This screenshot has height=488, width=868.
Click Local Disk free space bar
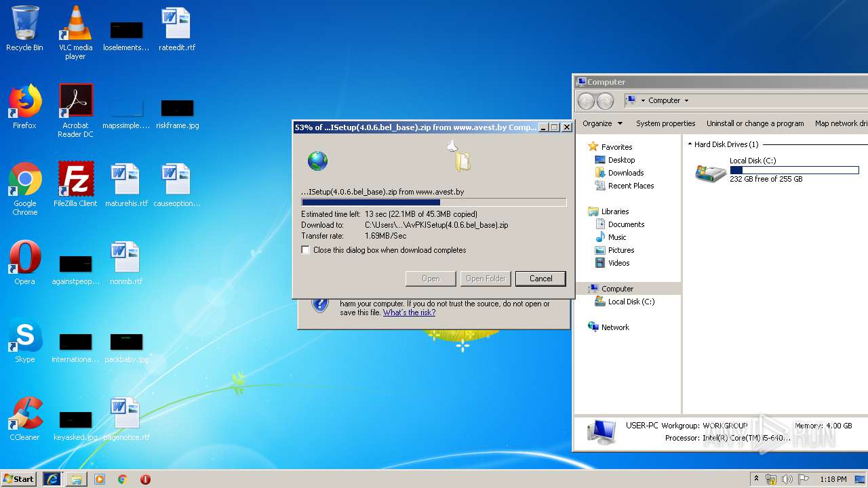click(794, 170)
